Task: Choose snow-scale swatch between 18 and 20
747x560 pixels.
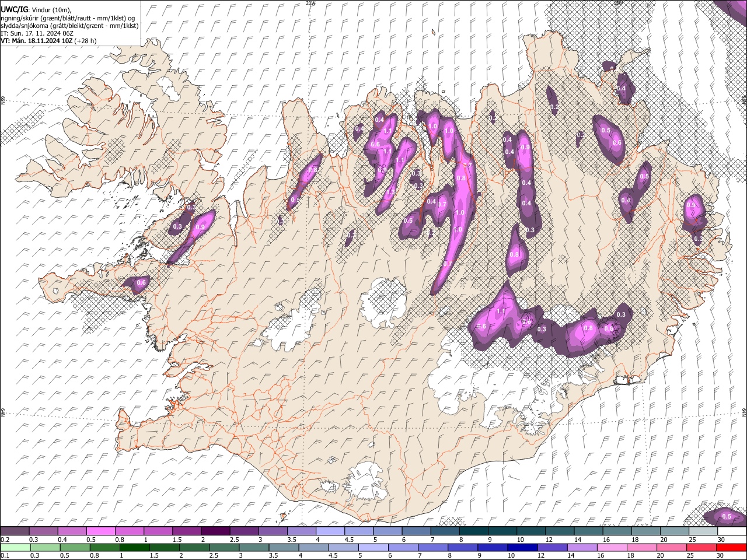Action: click(x=647, y=531)
